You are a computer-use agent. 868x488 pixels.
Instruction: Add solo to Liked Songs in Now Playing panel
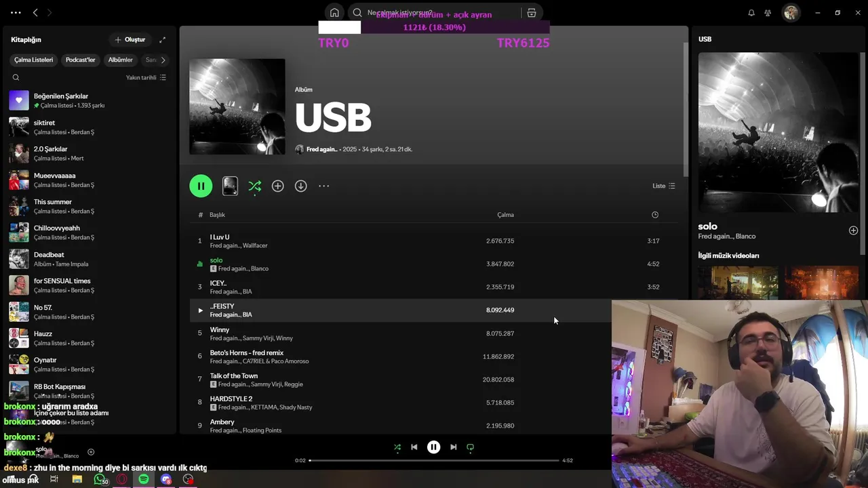tap(853, 230)
